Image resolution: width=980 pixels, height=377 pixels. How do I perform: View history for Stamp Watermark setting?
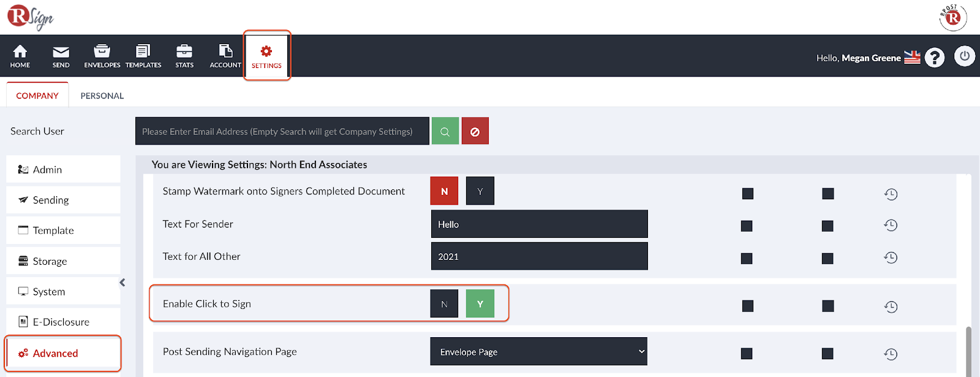pyautogui.click(x=891, y=194)
